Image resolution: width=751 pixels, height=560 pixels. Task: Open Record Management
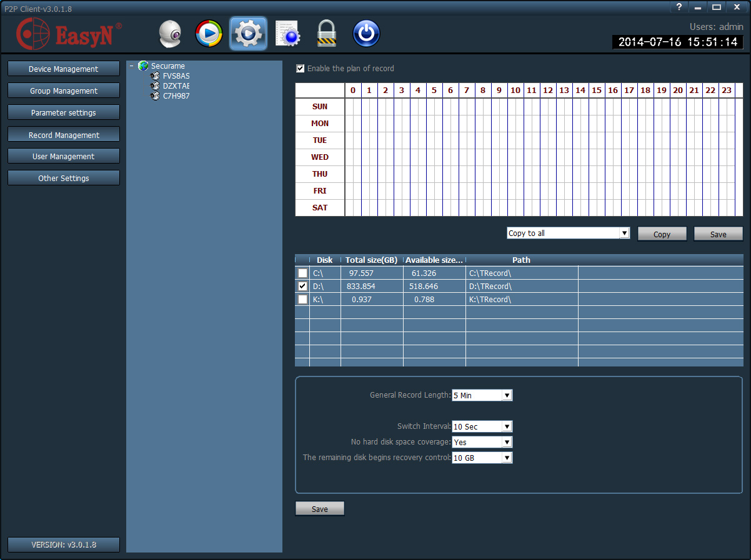[x=64, y=135]
